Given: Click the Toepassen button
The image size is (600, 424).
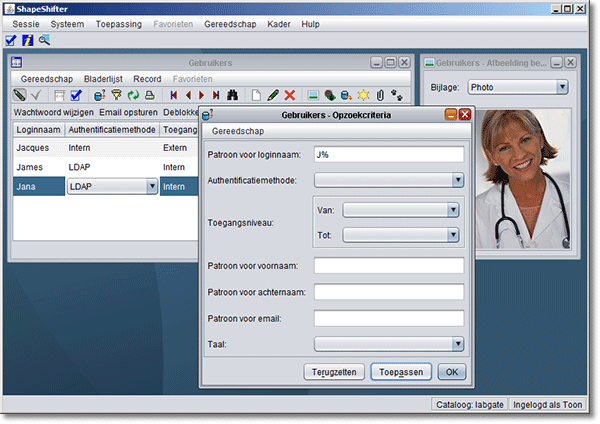Looking at the screenshot, I should pos(401,372).
